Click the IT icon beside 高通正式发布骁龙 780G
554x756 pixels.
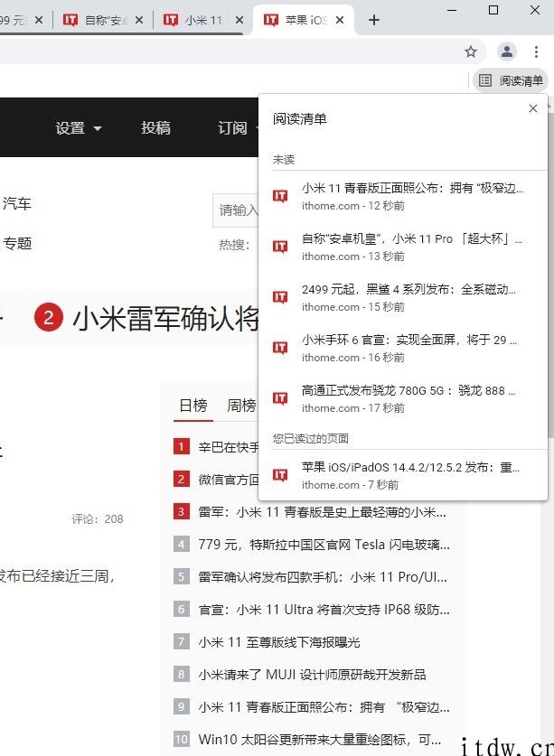tap(280, 398)
